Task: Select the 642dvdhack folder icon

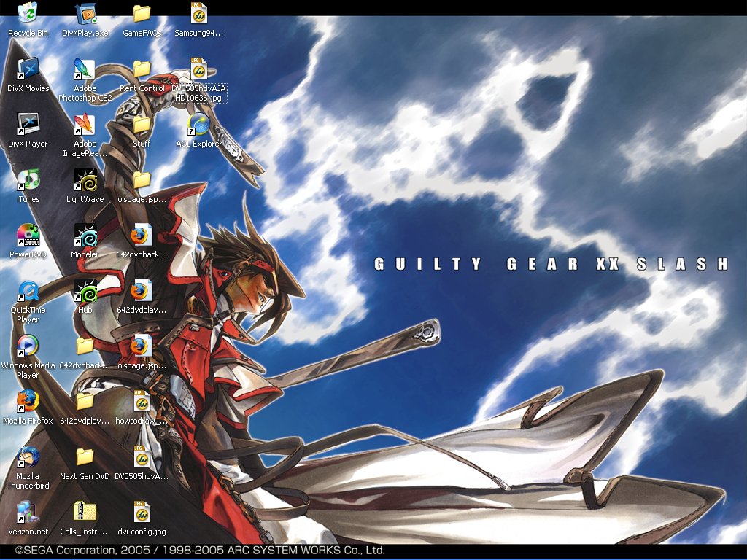Action: [85, 346]
